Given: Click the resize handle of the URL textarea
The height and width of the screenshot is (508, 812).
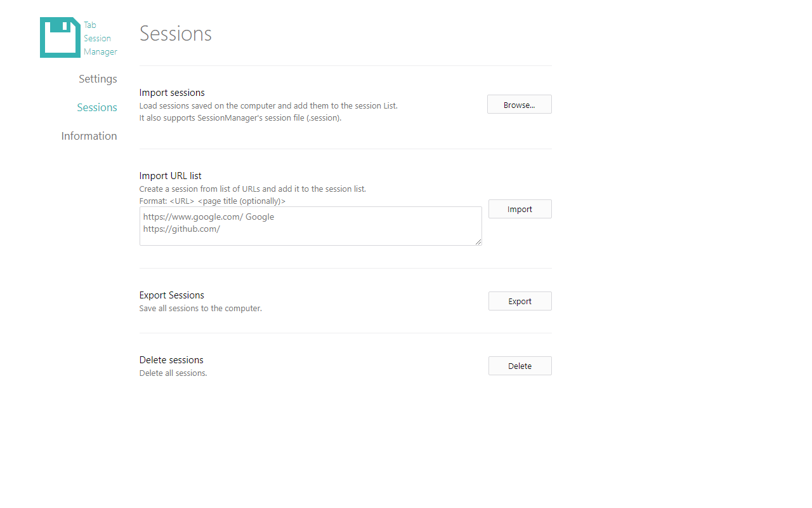Looking at the screenshot, I should click(x=478, y=241).
